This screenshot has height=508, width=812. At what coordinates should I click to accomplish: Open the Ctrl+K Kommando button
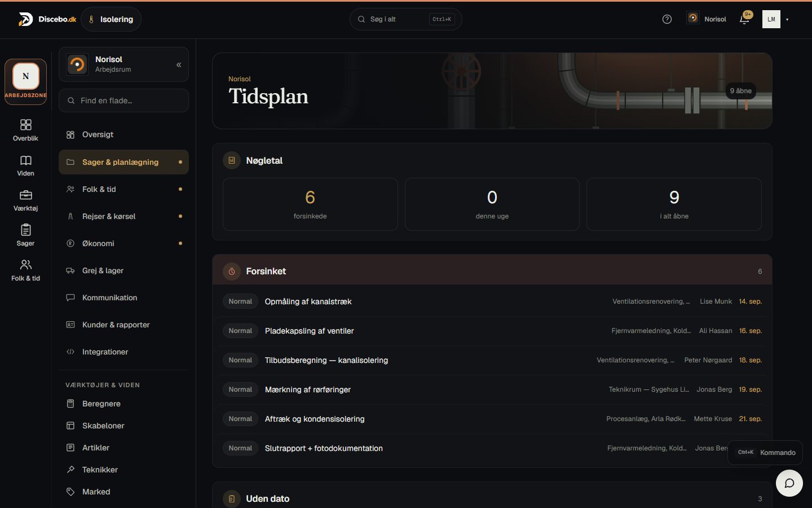tap(765, 453)
